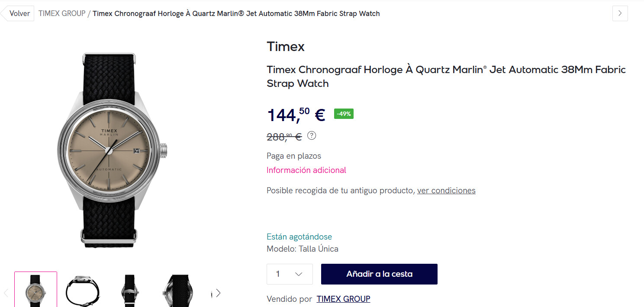This screenshot has width=644, height=307.
Task: Select the caseback close-up thumbnail
Action: tap(177, 290)
